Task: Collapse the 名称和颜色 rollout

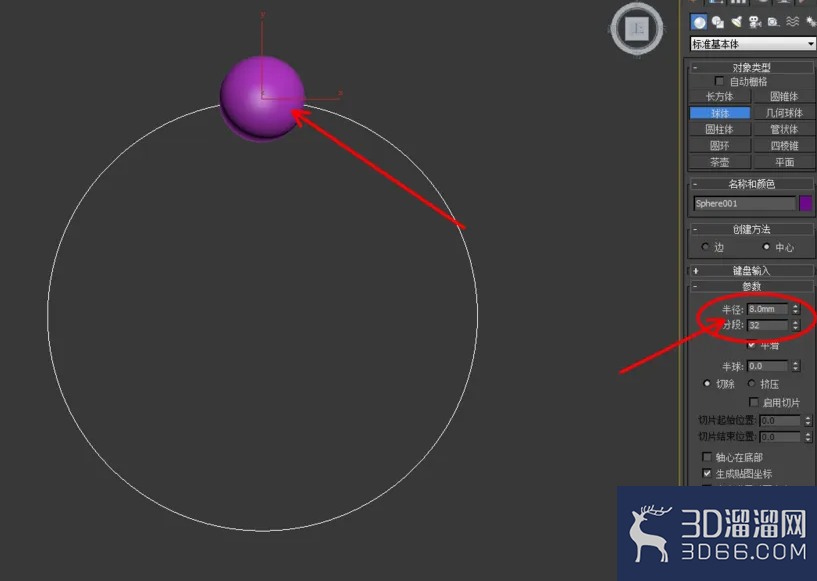Action: coord(751,184)
